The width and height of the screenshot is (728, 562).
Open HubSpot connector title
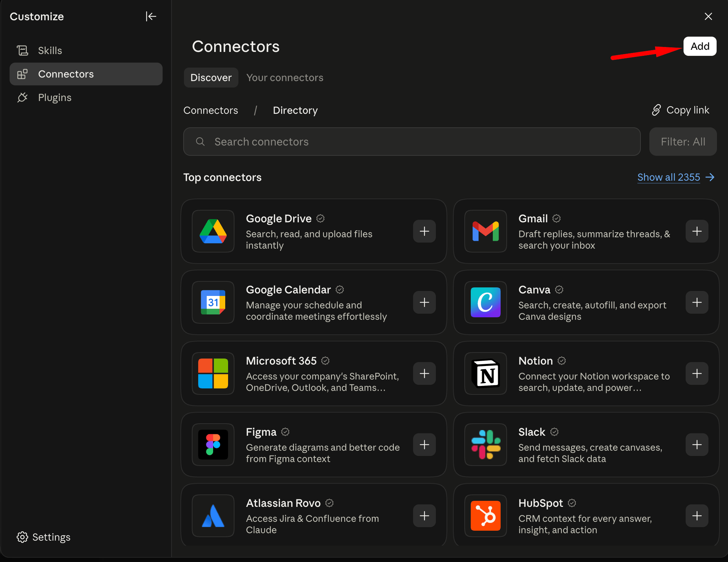coord(540,503)
